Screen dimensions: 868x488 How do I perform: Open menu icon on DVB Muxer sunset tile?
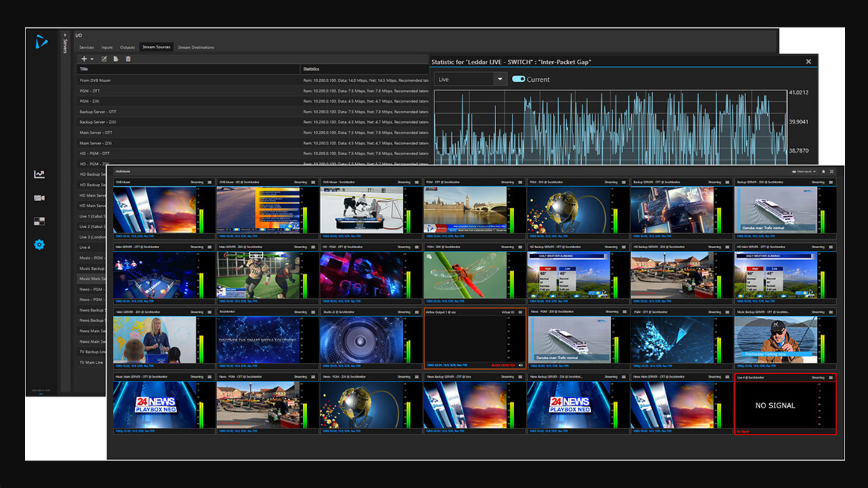[210, 182]
